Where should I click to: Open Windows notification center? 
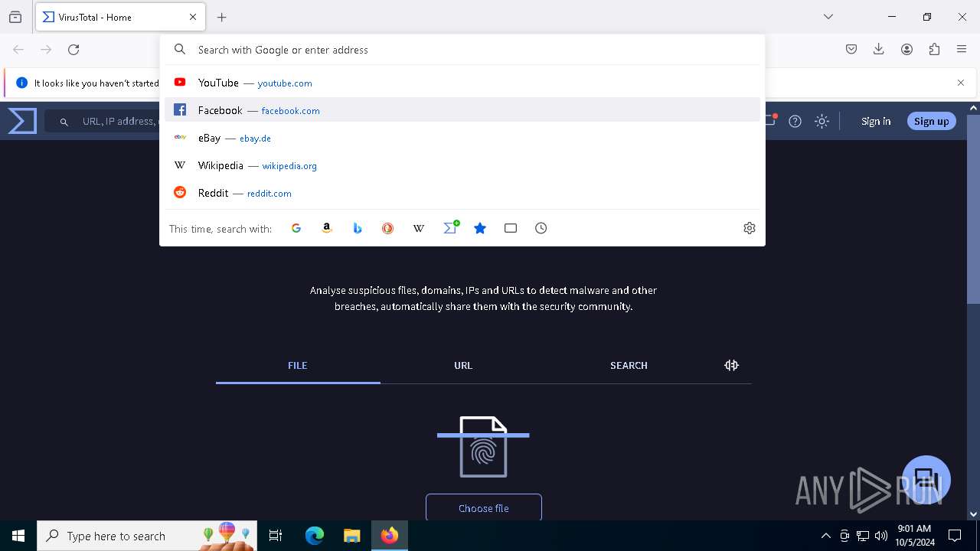[955, 536]
